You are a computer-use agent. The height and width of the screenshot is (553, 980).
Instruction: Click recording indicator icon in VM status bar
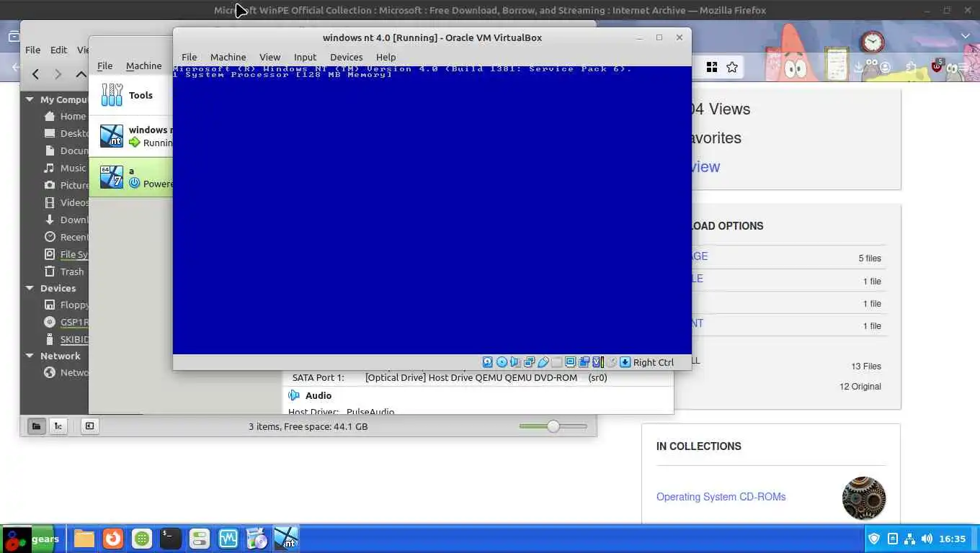point(584,362)
